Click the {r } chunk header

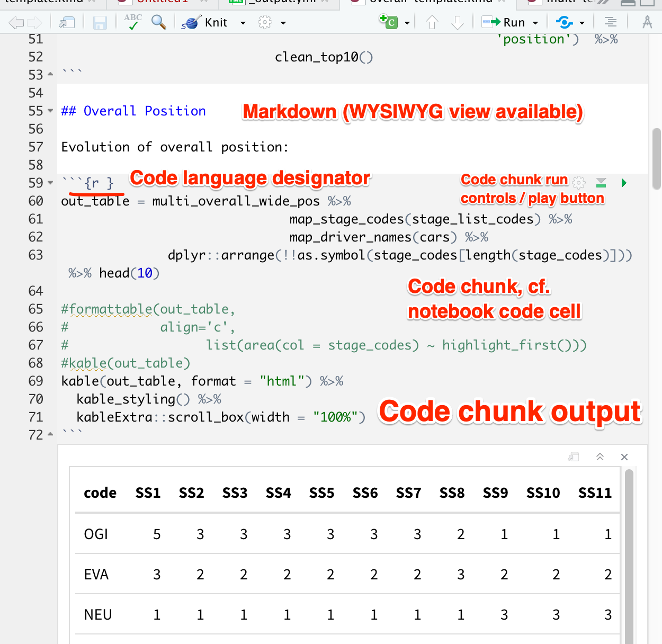click(99, 183)
